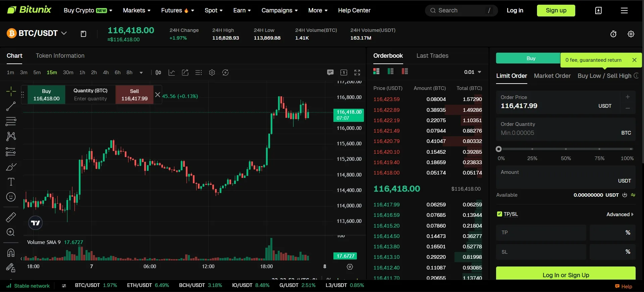This screenshot has width=644, height=292.
Task: Show asks-only orderbook view
Action: pos(405,71)
